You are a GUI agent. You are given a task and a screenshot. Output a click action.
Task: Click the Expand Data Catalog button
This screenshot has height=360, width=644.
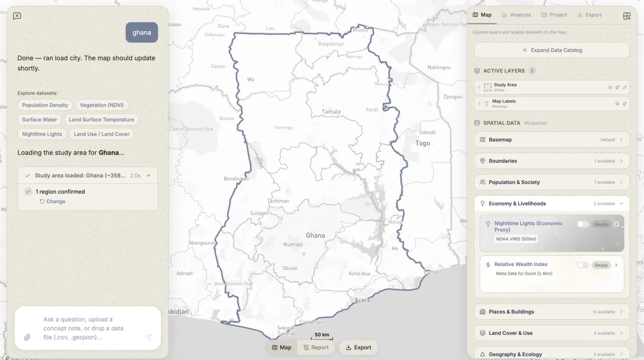[x=552, y=50]
